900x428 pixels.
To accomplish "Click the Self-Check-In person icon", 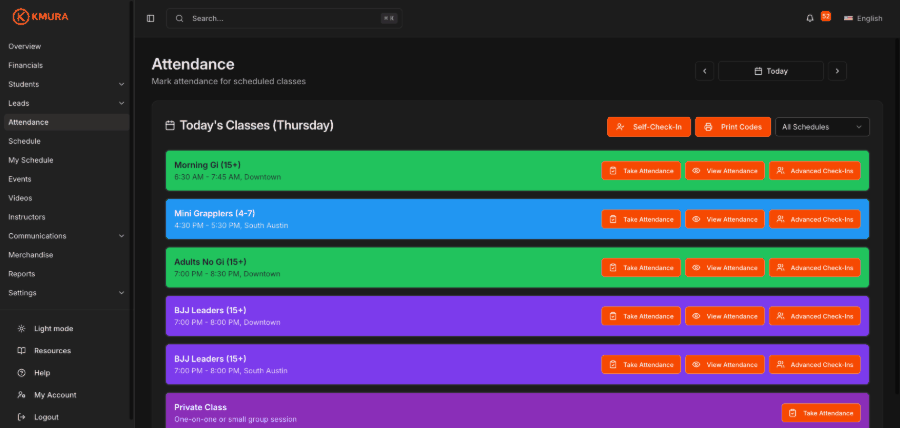I will (620, 127).
